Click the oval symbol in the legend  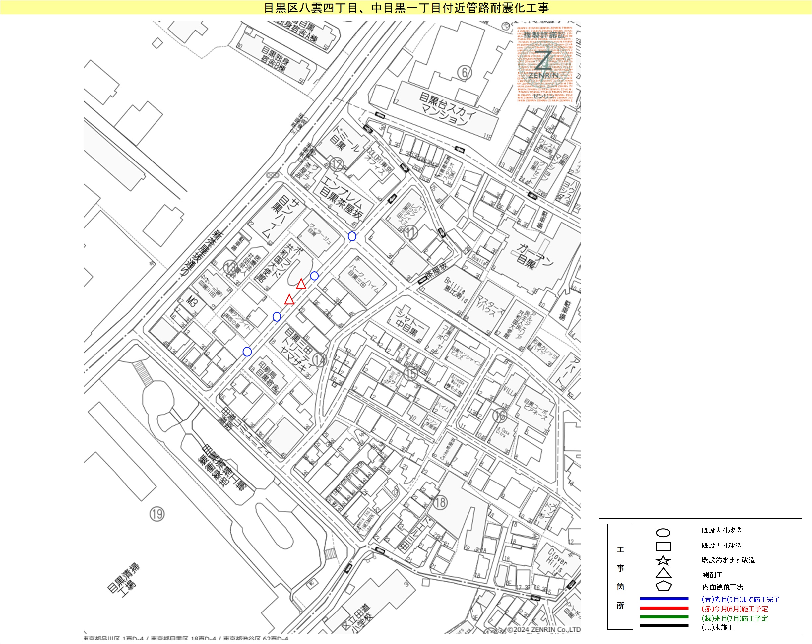pos(663,533)
